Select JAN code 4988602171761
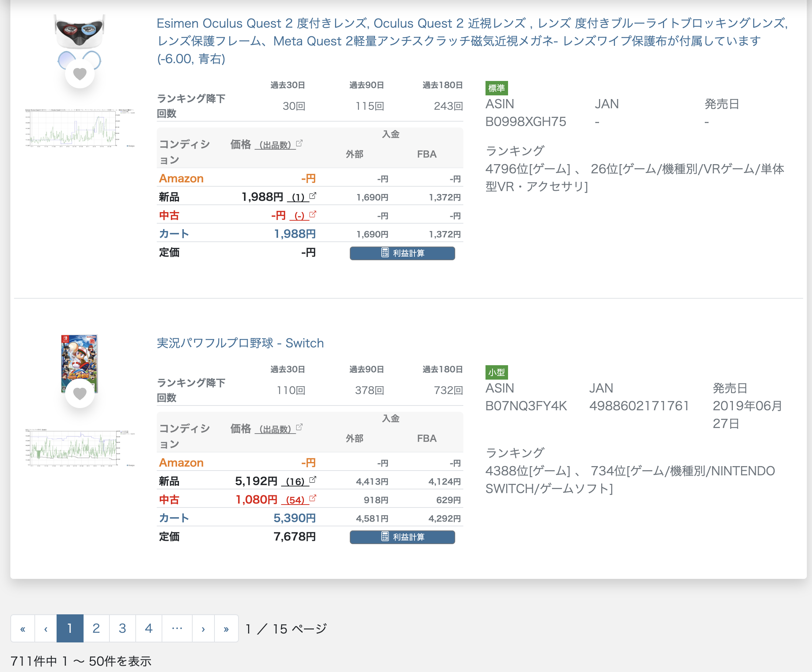Image resolution: width=812 pixels, height=672 pixels. pyautogui.click(x=639, y=406)
